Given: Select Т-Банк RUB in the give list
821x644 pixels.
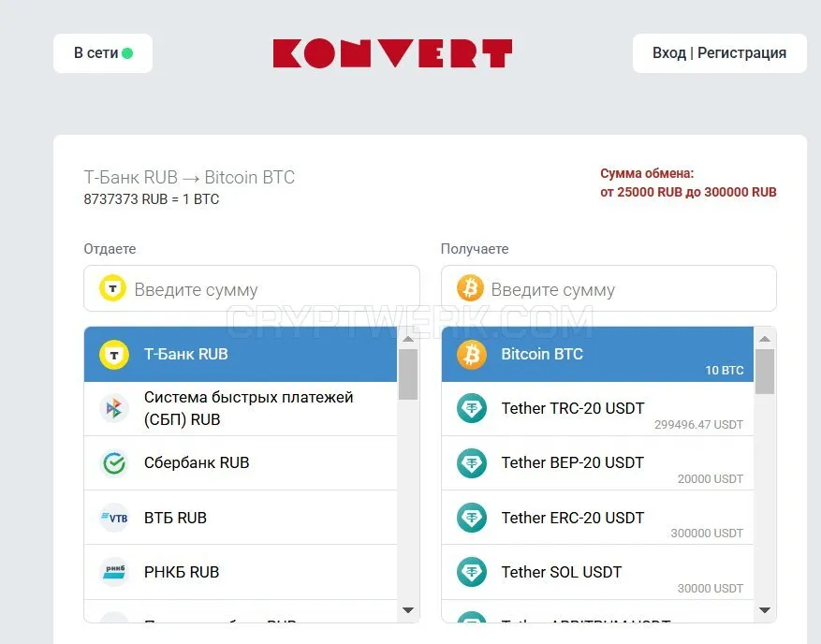Looking at the screenshot, I should [x=241, y=355].
